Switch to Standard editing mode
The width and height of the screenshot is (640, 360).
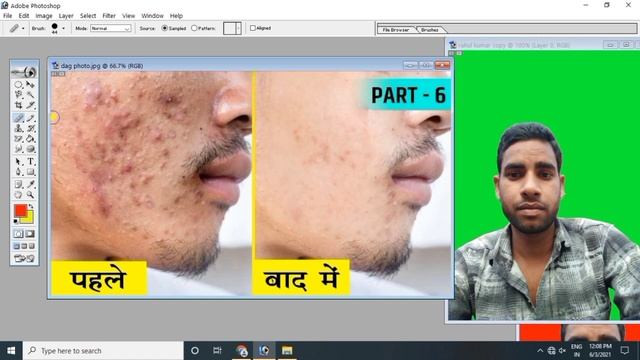[18, 233]
